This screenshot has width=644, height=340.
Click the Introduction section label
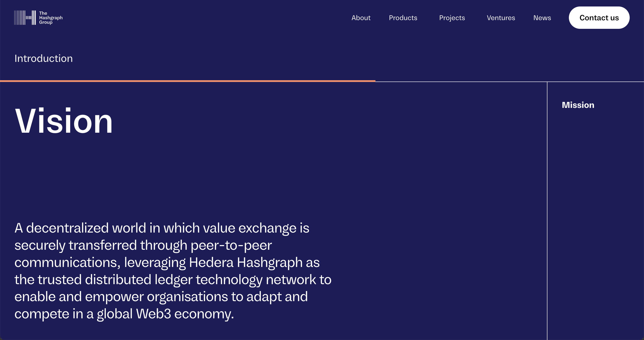44,59
